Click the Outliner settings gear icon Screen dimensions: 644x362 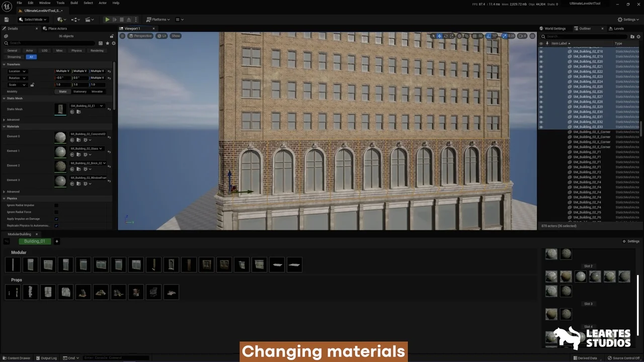pyautogui.click(x=639, y=37)
